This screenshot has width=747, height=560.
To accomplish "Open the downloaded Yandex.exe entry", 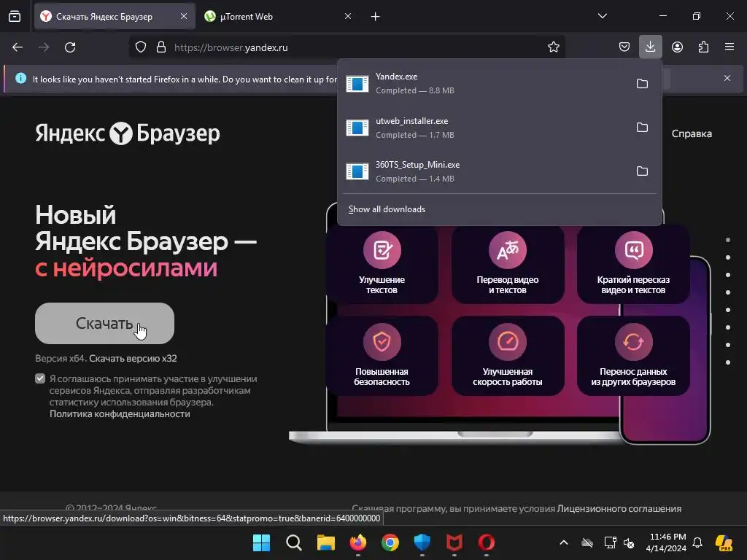I will pos(484,83).
